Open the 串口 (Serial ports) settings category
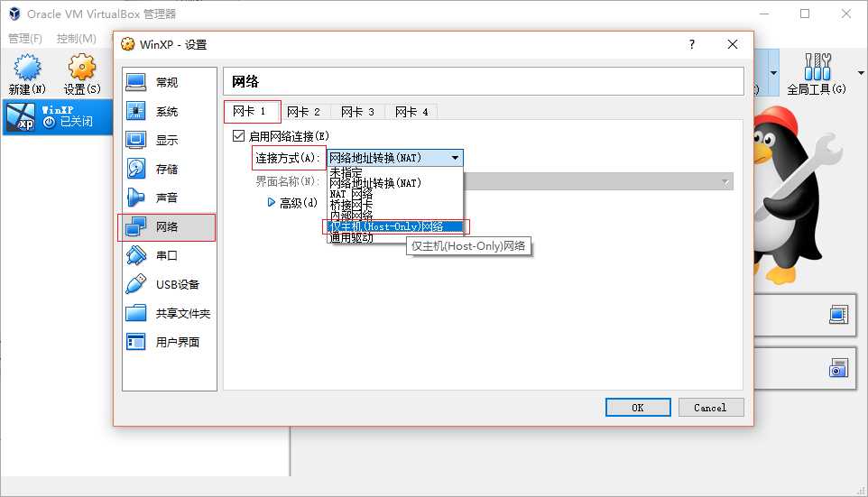The height and width of the screenshot is (497, 868). point(169,255)
